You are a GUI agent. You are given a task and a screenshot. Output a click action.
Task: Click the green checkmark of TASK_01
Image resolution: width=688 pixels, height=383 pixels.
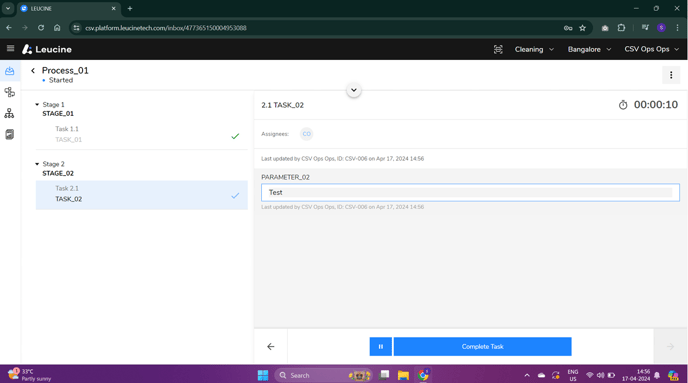[x=235, y=136]
